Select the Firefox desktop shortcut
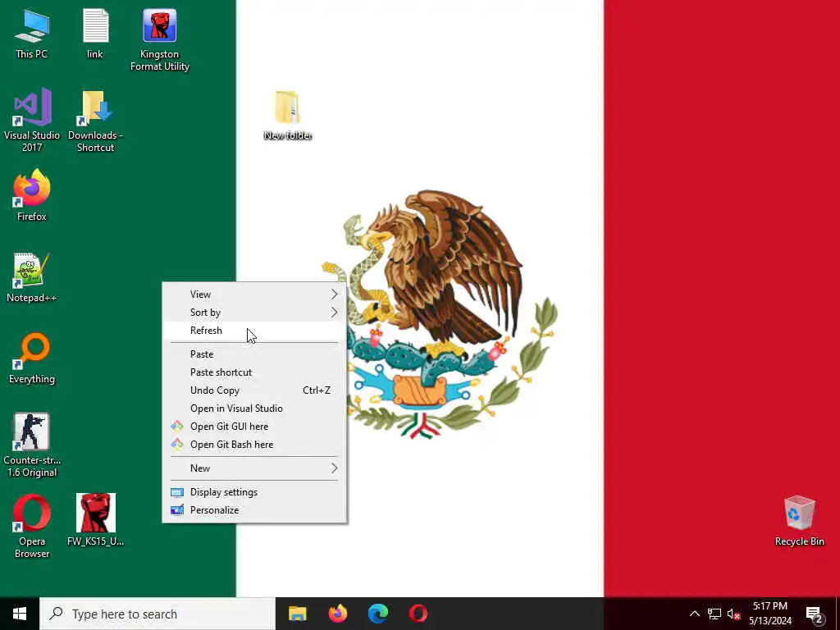The height and width of the screenshot is (630, 840). pyautogui.click(x=32, y=195)
